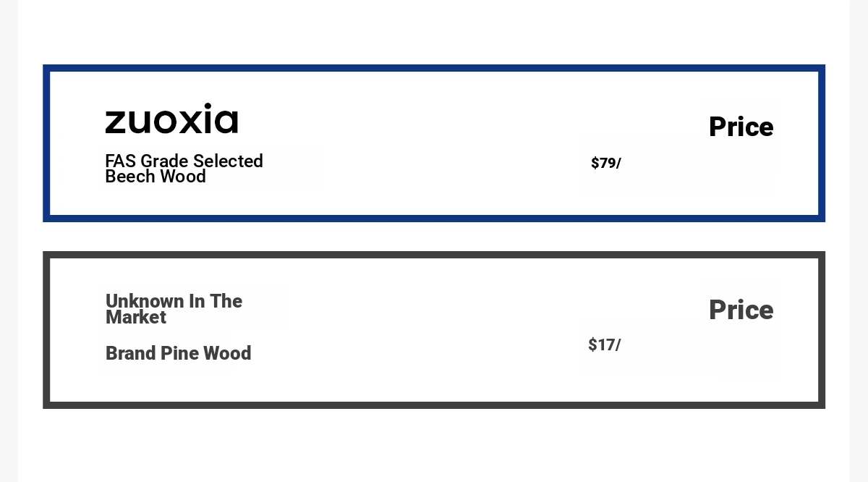Select the FAS Grade Selected Beech Wood text
Image resolution: width=868 pixels, height=482 pixels.
184,169
